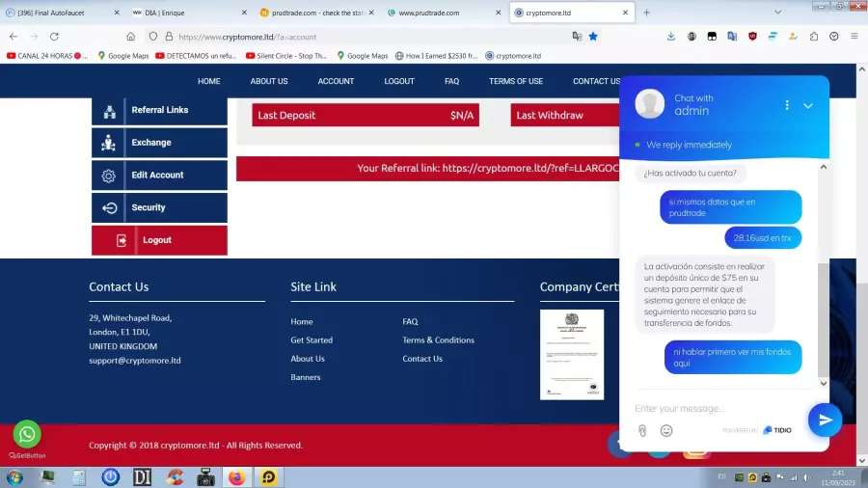Open the translate page icon in address bar
The width and height of the screenshot is (868, 488).
point(577,37)
